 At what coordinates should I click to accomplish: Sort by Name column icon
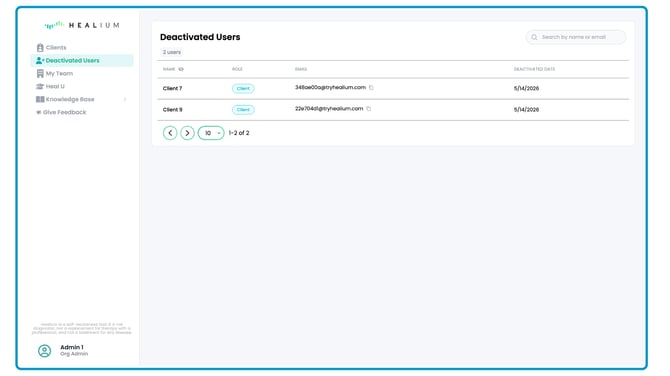tap(181, 69)
